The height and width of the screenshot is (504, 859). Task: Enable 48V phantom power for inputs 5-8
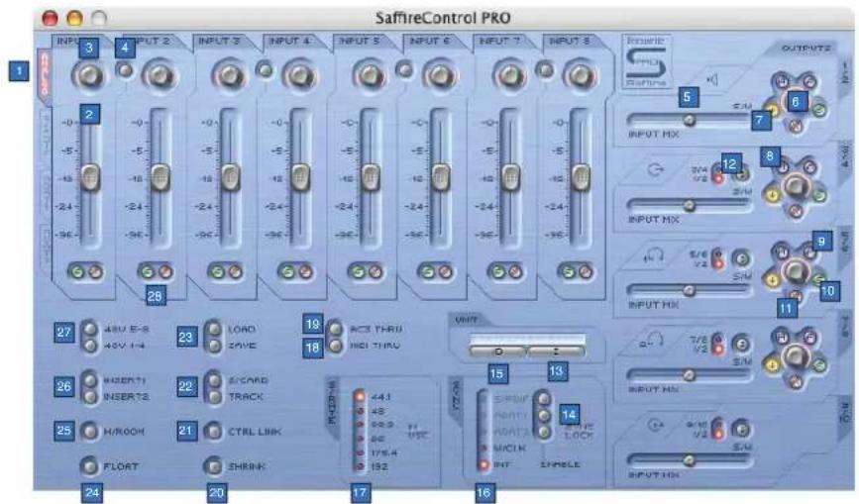tap(90, 329)
